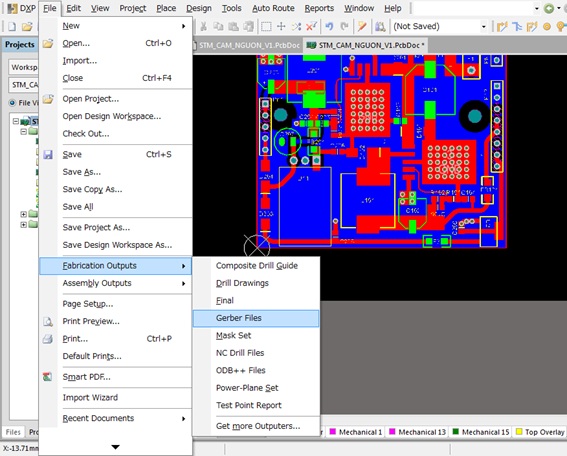Click the rubber stamp toolbar icon
The image size is (567, 456).
tap(248, 26)
